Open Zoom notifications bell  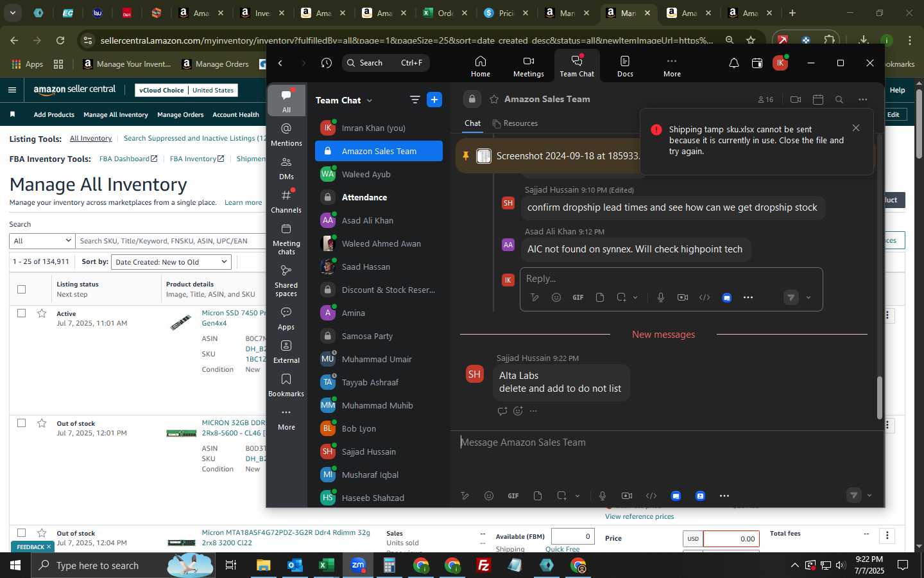734,63
